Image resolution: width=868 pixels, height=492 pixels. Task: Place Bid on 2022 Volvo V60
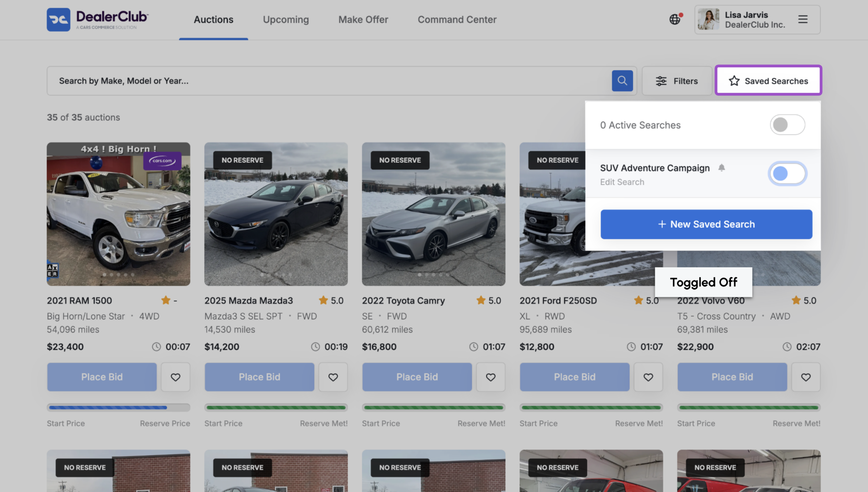coord(732,377)
